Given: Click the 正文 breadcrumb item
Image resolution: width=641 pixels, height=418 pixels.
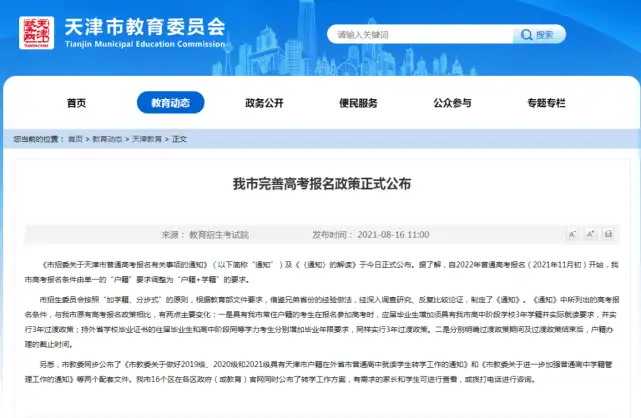Looking at the screenshot, I should [x=179, y=139].
